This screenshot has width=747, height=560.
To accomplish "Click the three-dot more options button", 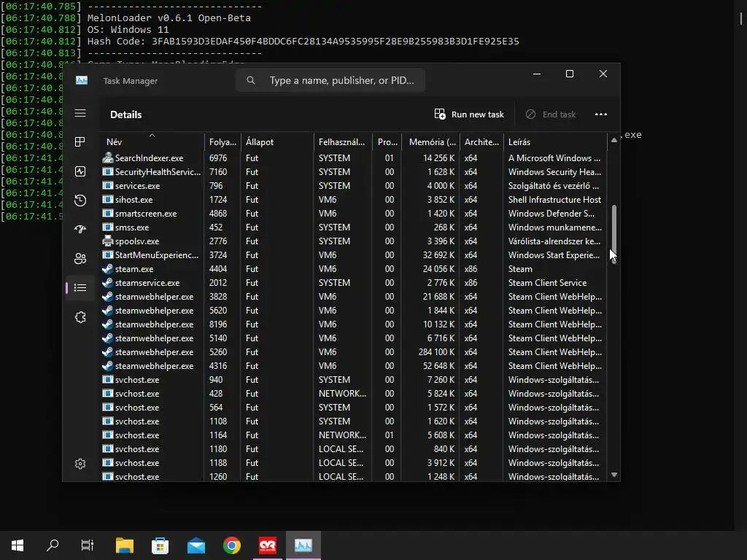I will coord(601,114).
